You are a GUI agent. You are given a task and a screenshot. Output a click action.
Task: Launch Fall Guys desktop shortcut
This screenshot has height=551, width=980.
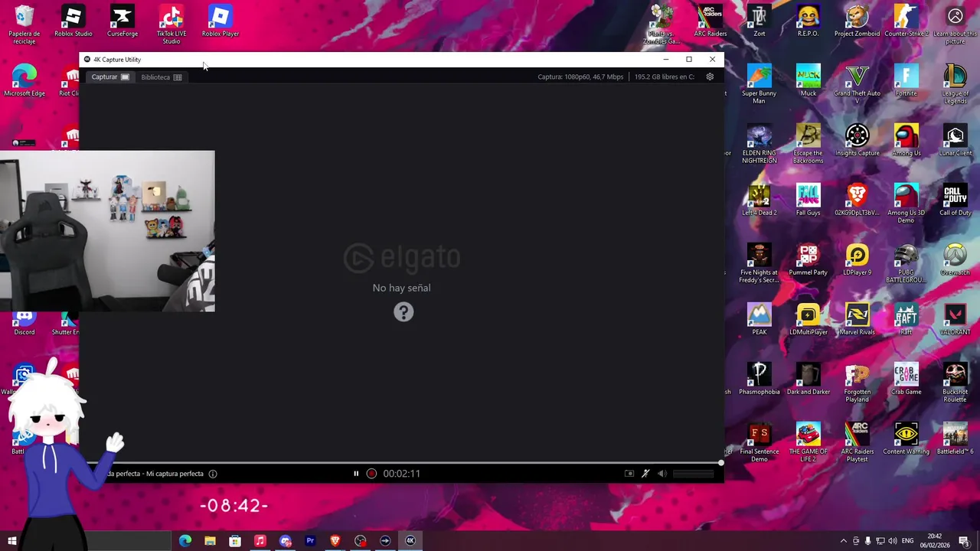pyautogui.click(x=808, y=201)
